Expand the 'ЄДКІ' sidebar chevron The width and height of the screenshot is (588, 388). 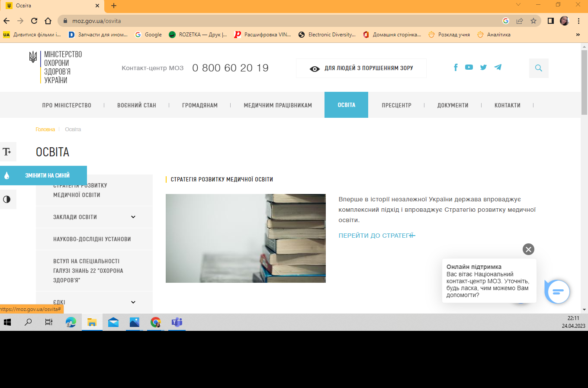tap(133, 302)
